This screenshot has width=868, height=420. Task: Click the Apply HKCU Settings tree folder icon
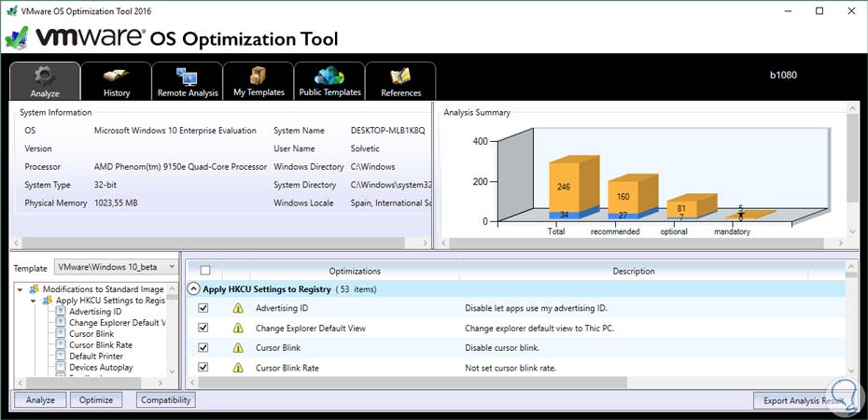click(48, 301)
